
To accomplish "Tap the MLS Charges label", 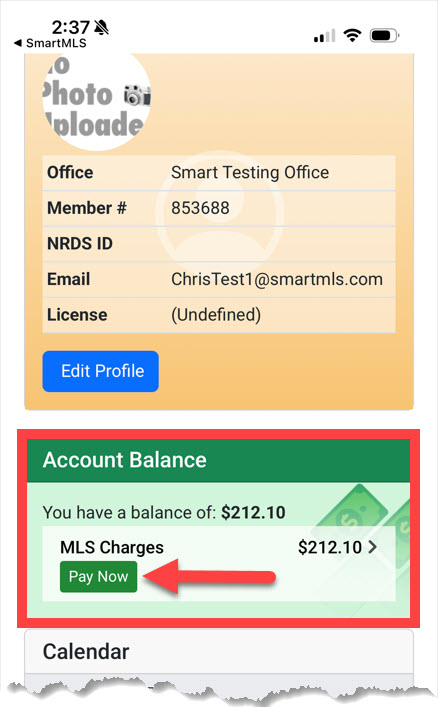I will tap(112, 547).
